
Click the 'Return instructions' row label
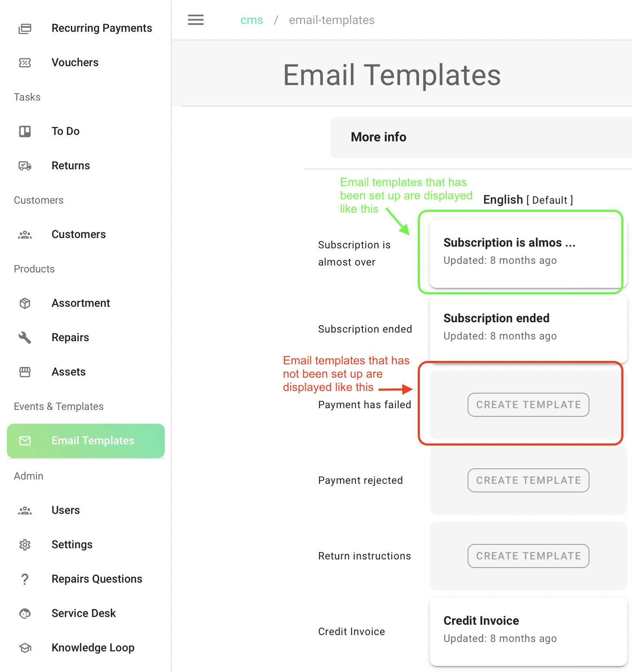pyautogui.click(x=365, y=556)
